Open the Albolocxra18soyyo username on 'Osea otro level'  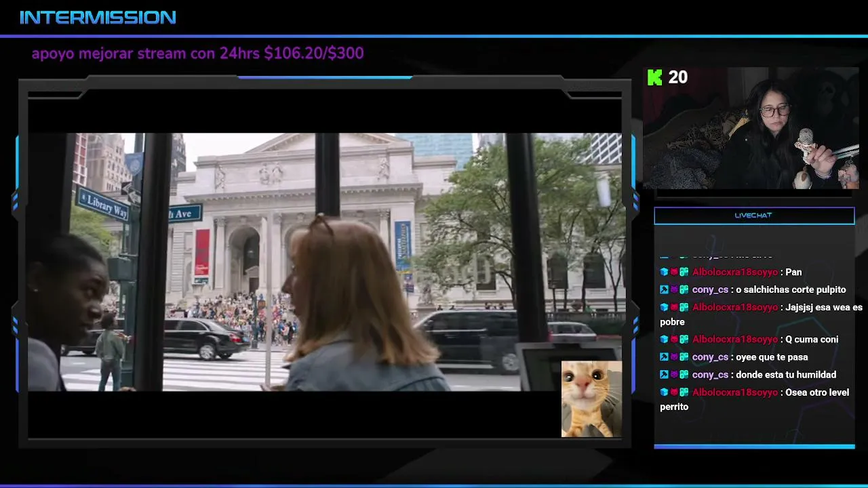click(735, 392)
